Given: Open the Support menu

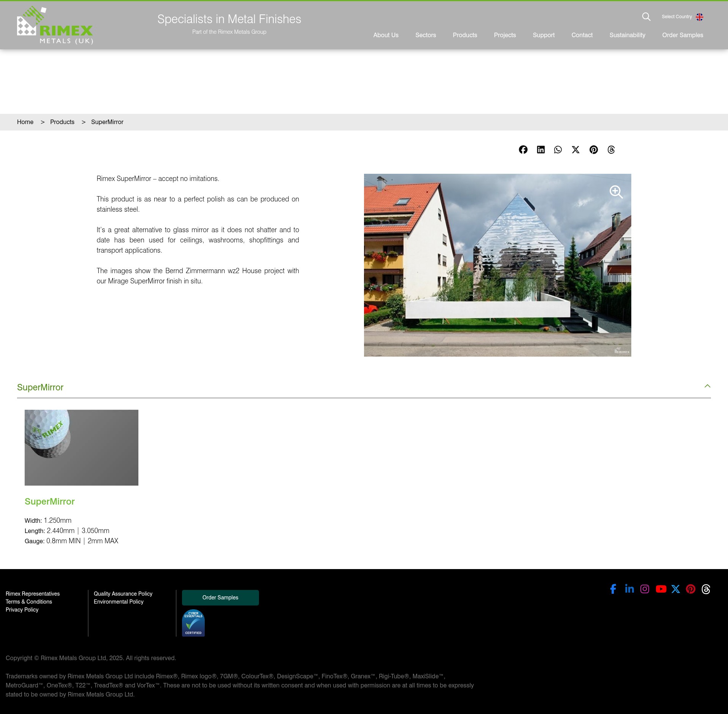Looking at the screenshot, I should click(x=543, y=35).
